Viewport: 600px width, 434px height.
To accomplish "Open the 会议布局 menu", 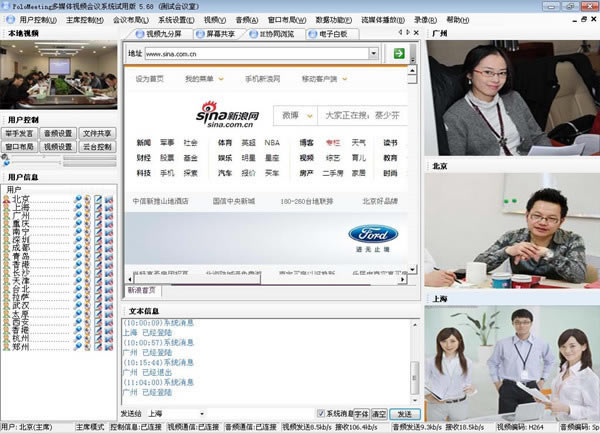I will pos(130,20).
